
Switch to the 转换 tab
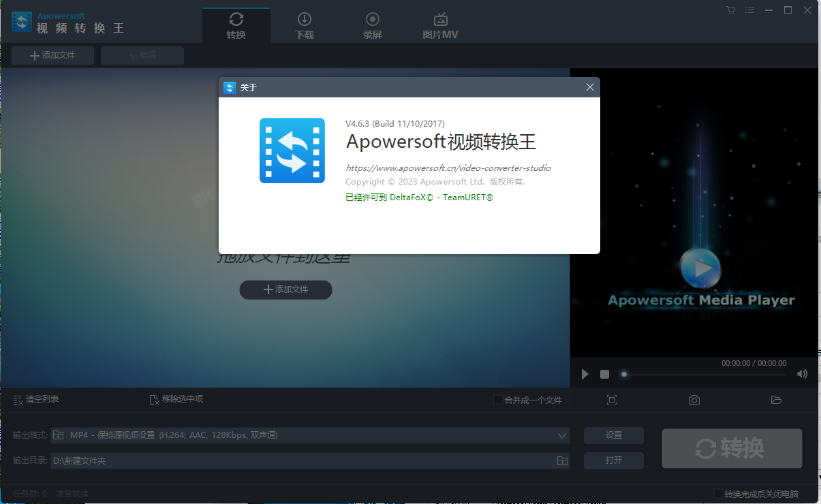coord(236,26)
